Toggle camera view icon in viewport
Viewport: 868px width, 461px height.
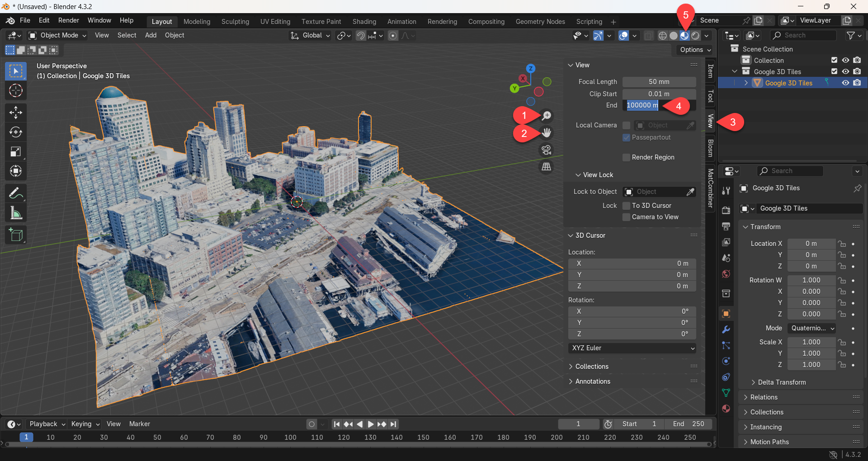pos(547,150)
